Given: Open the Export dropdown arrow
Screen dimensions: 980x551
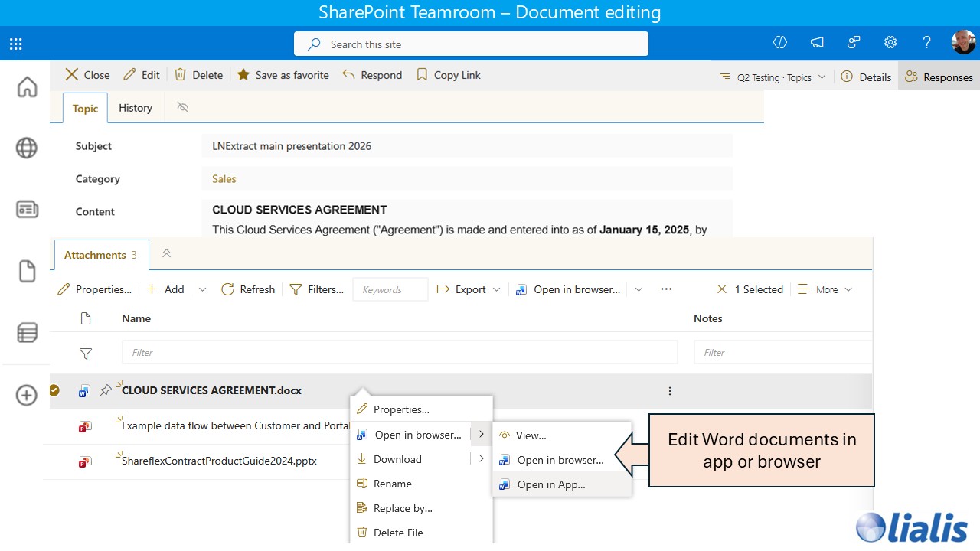Looking at the screenshot, I should (x=498, y=289).
